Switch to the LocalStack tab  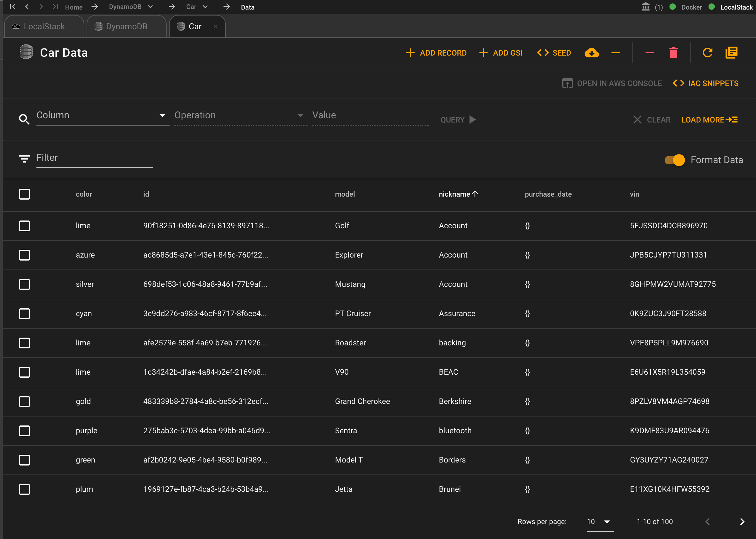coord(44,26)
